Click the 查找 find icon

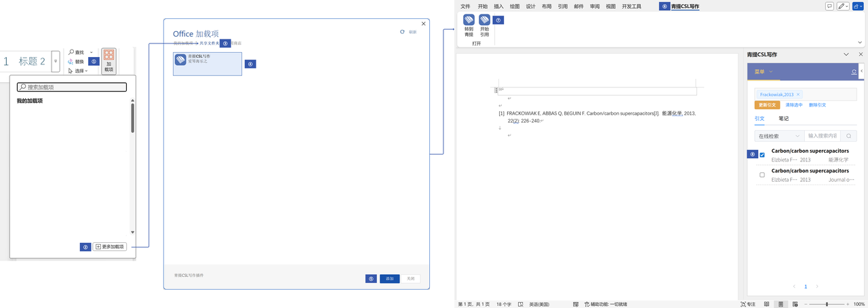pyautogui.click(x=71, y=52)
